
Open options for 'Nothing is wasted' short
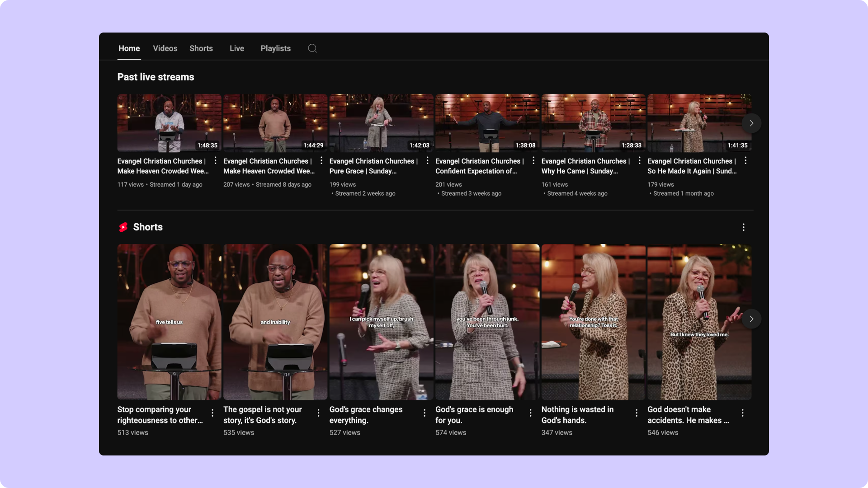coord(637,413)
